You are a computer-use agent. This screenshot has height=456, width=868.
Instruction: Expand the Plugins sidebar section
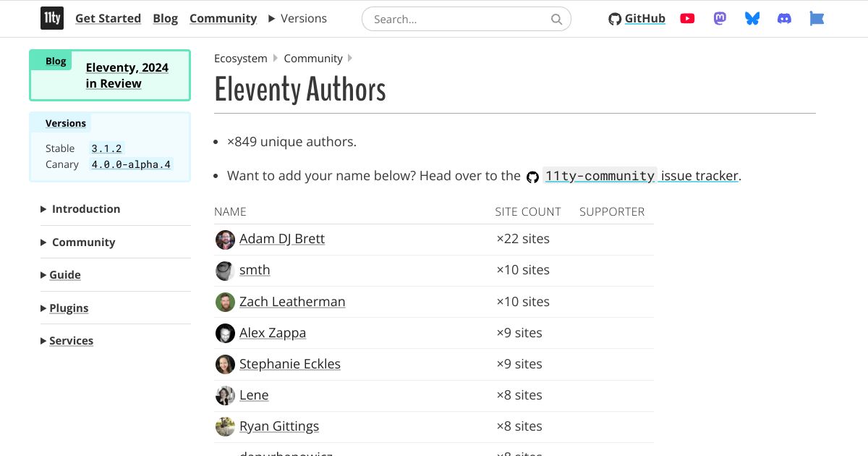pos(64,308)
